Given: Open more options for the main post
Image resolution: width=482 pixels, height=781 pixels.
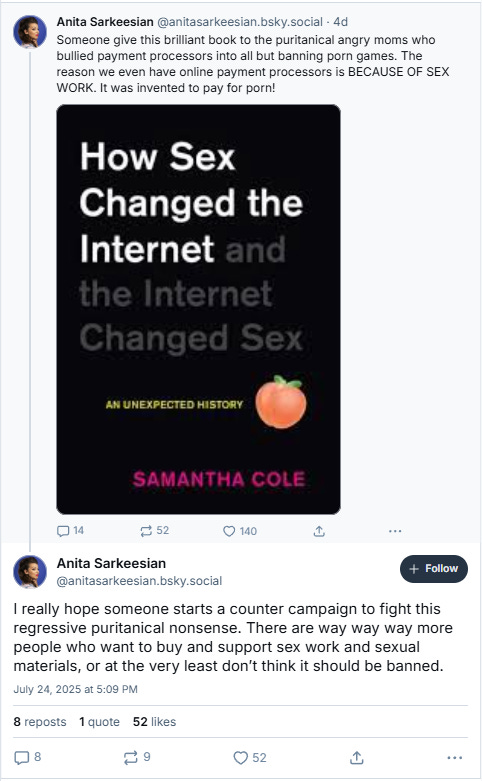Looking at the screenshot, I should pos(455,758).
